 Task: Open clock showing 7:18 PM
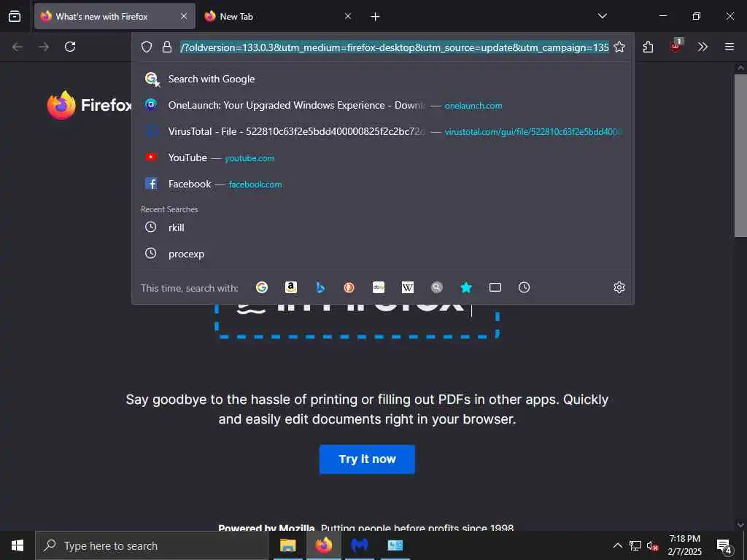coord(684,545)
